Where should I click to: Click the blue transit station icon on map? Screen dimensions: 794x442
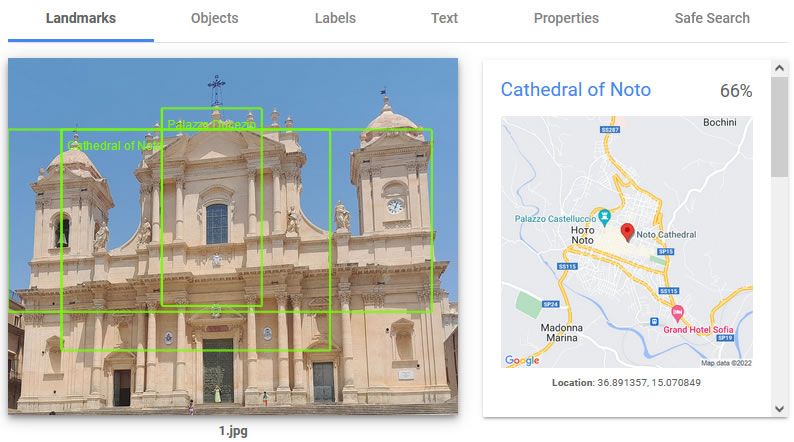point(653,322)
